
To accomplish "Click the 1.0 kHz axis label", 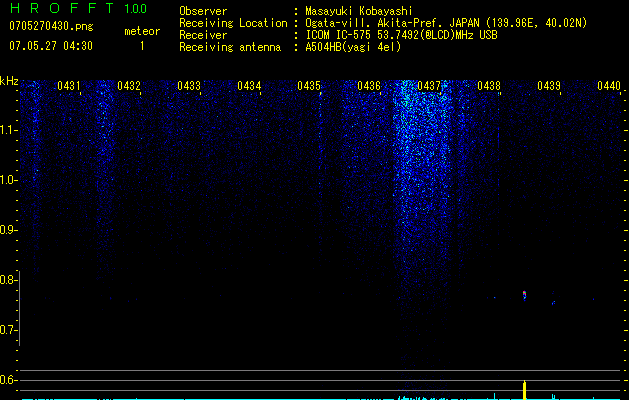I will click(9, 180).
